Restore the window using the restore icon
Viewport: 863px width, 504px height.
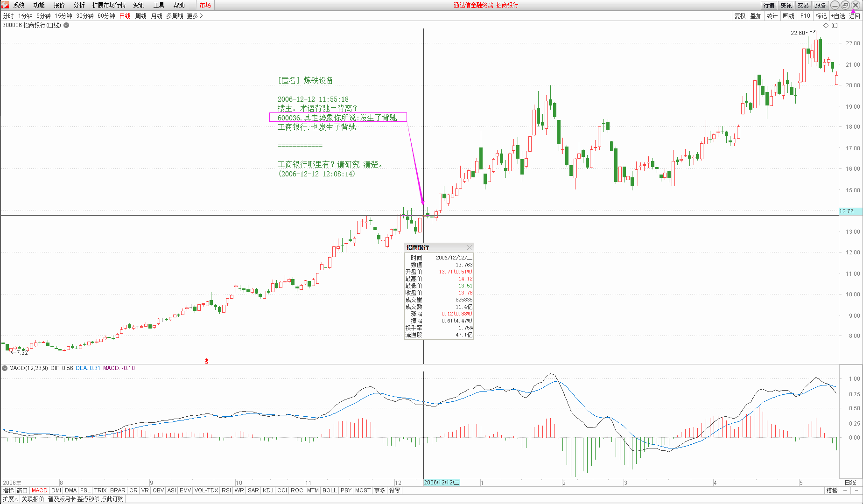coord(845,5)
